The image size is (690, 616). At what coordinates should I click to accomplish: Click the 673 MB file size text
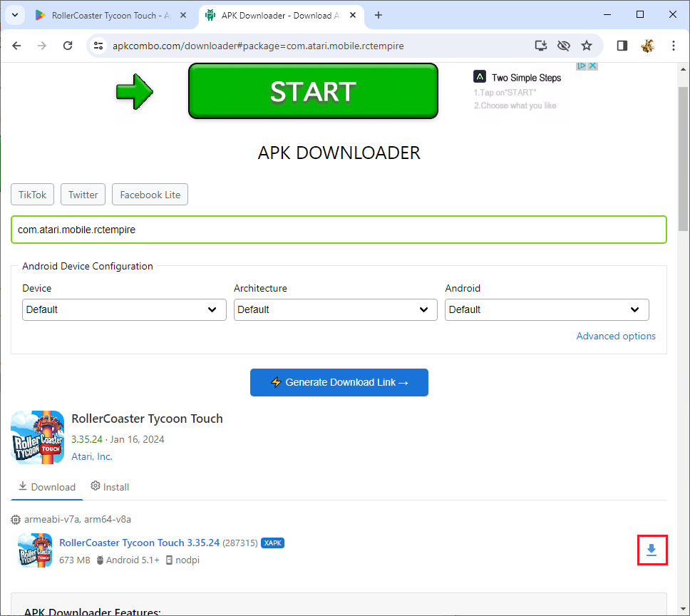coord(74,560)
